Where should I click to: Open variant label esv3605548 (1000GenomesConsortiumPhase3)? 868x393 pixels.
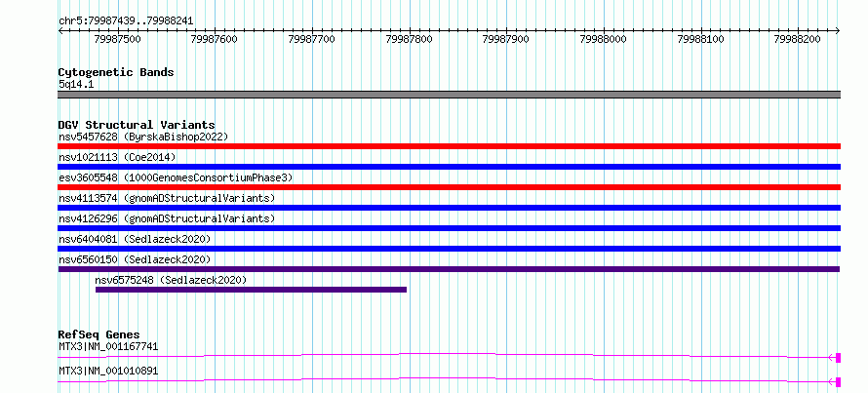click(176, 177)
